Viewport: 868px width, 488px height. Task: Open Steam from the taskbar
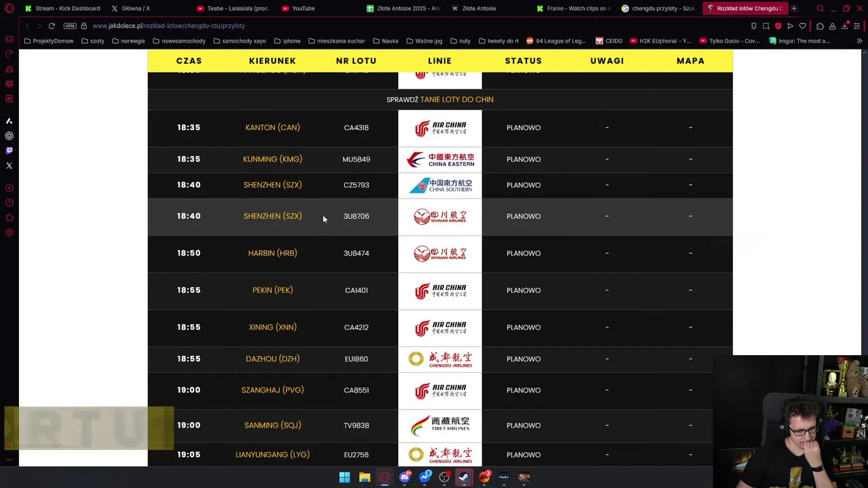(464, 477)
